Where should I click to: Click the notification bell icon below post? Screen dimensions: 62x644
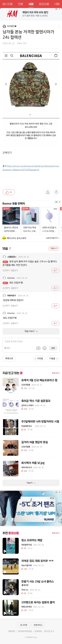48,192
